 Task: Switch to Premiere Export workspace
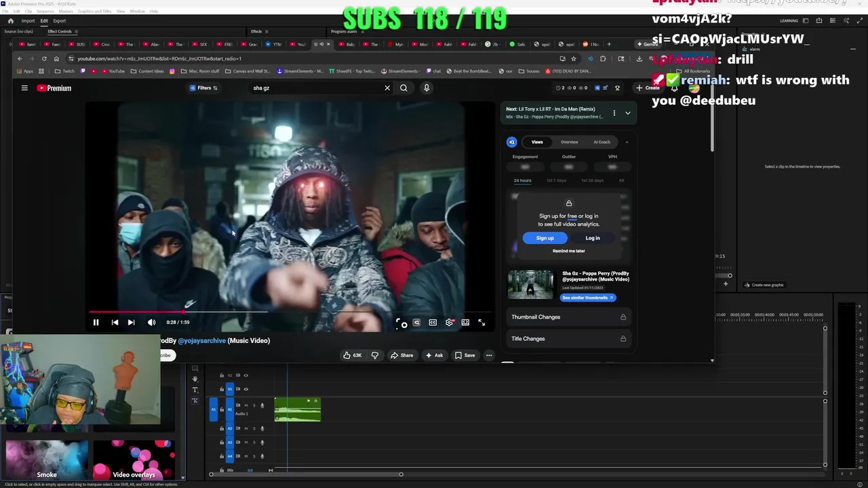59,20
